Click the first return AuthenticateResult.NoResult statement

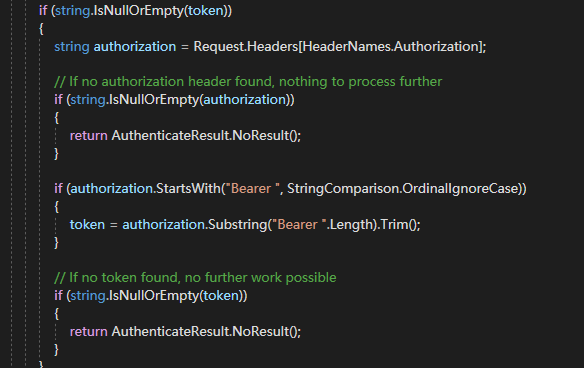tap(185, 136)
